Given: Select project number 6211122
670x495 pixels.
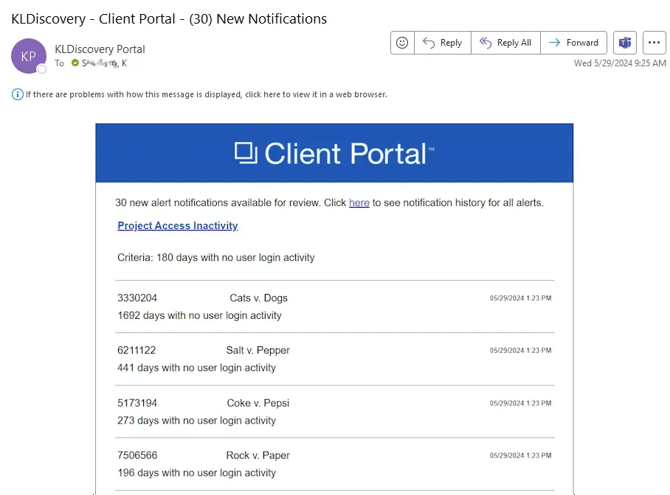Looking at the screenshot, I should click(x=137, y=350).
